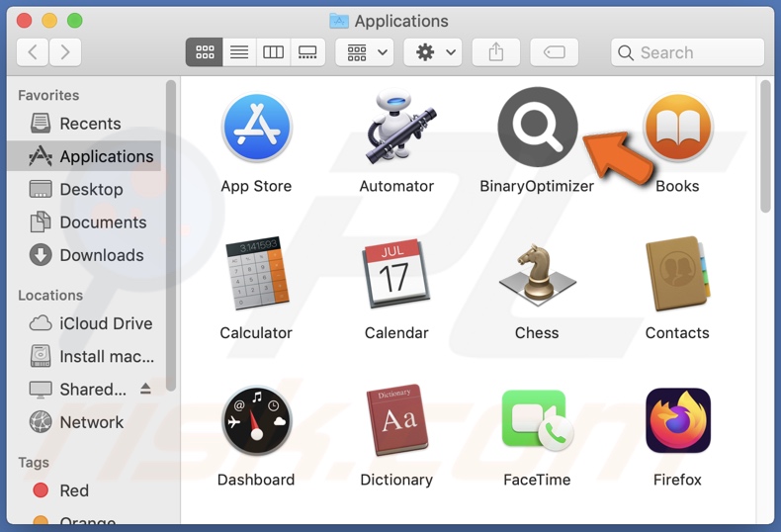This screenshot has width=781, height=532.
Task: Select the Chess knight icon
Action: coord(538,273)
